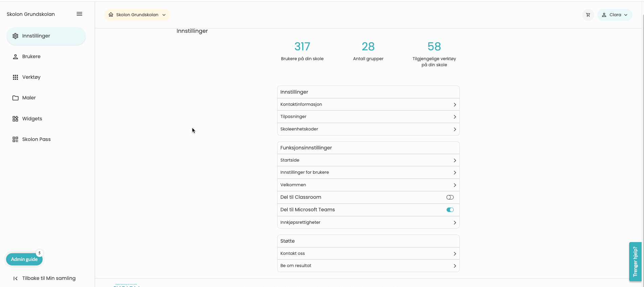Expand Tilpasninger chevron arrow

(455, 117)
